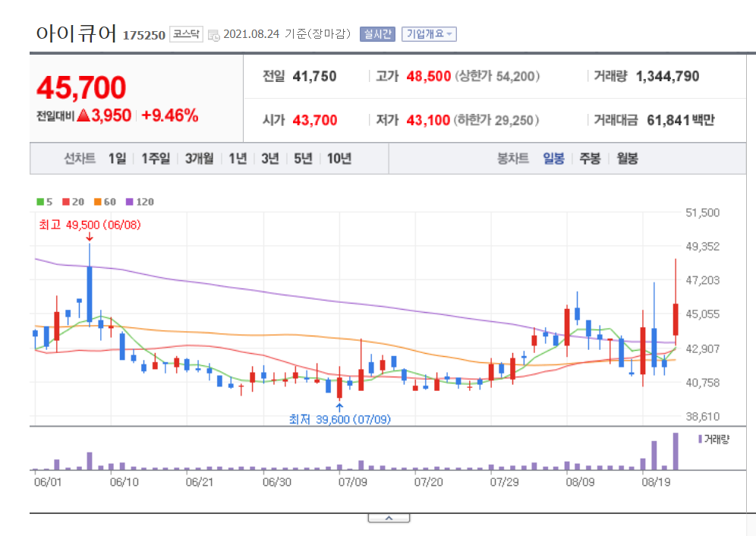Select the 3개월 line chart period
The image size is (756, 536).
(199, 158)
